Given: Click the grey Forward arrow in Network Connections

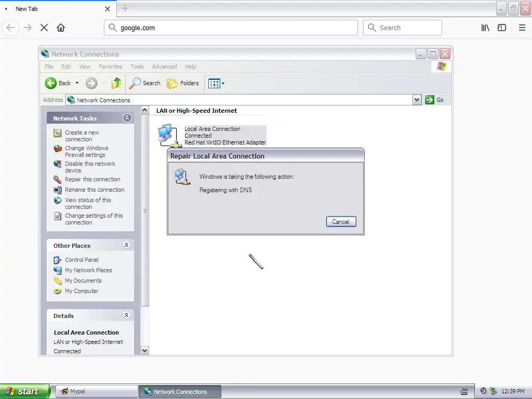Looking at the screenshot, I should click(91, 83).
